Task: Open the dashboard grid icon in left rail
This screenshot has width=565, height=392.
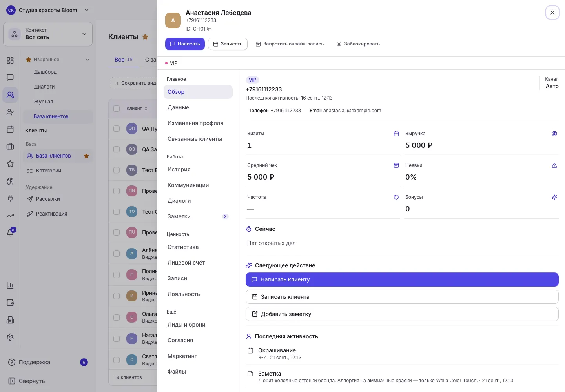Action: [x=10, y=60]
